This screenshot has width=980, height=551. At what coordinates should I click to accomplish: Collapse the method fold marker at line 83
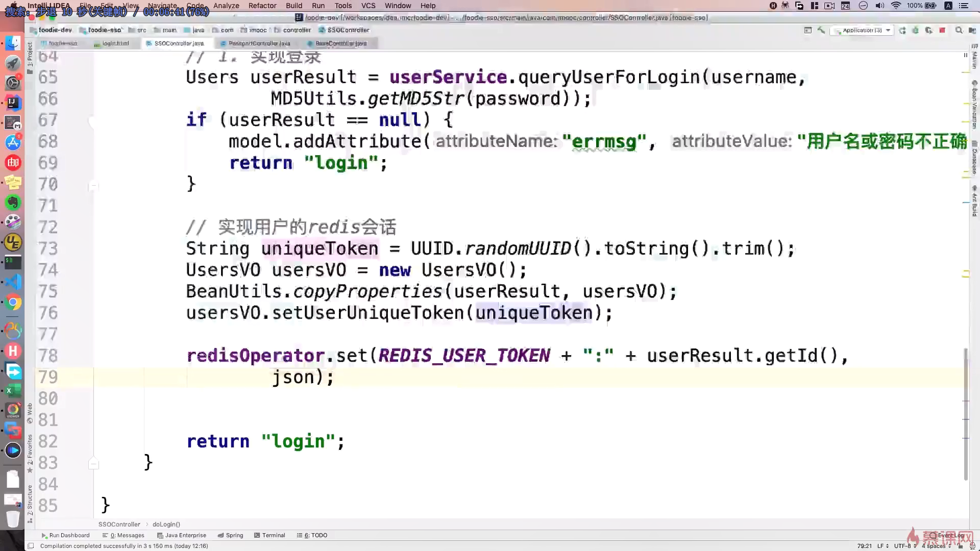coord(93,463)
